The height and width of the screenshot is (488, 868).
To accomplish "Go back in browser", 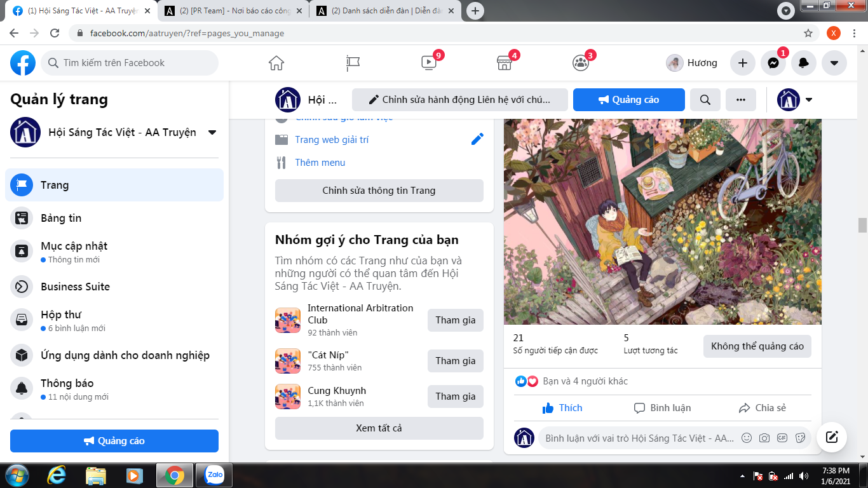I will point(15,33).
